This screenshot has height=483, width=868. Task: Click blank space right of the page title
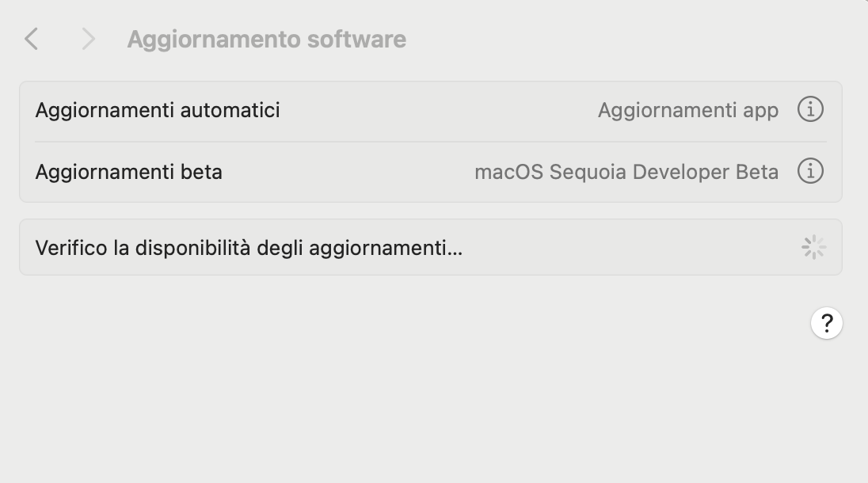point(618,39)
